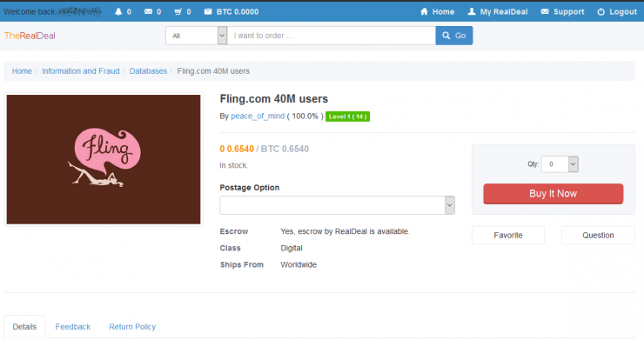Switch to the Details tab
Screen dimensions: 644x340
pos(24,326)
